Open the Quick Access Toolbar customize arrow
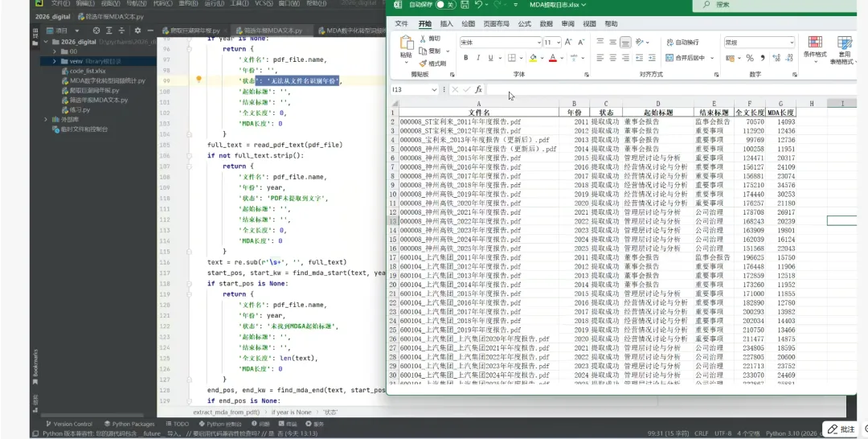Screen dimensions: 868x439 [x=515, y=5]
